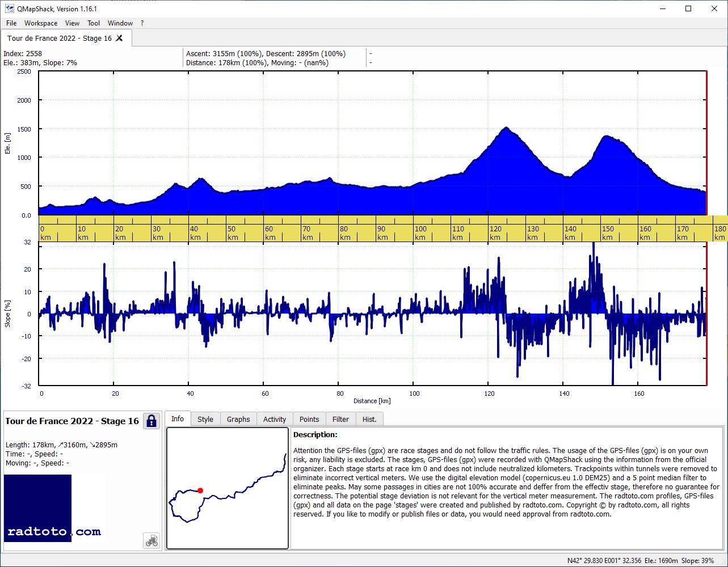
Task: Switch to the Points tab
Action: 309,419
